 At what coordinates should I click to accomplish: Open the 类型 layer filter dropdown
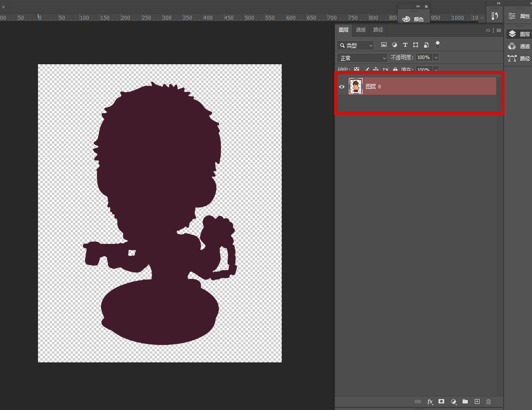click(356, 45)
